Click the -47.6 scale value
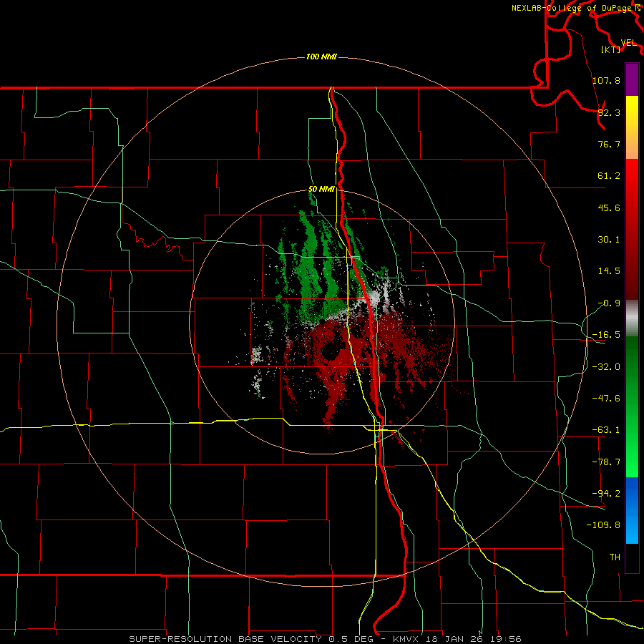 click(606, 399)
